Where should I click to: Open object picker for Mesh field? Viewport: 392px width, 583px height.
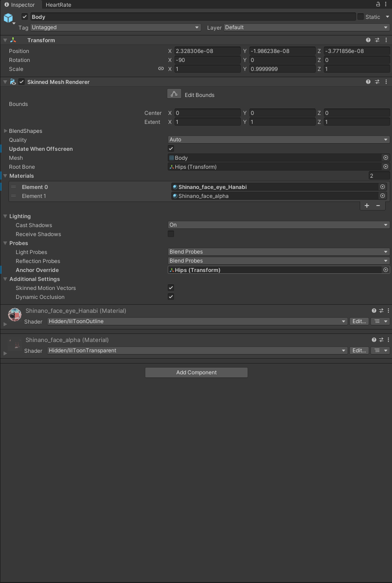pos(385,158)
